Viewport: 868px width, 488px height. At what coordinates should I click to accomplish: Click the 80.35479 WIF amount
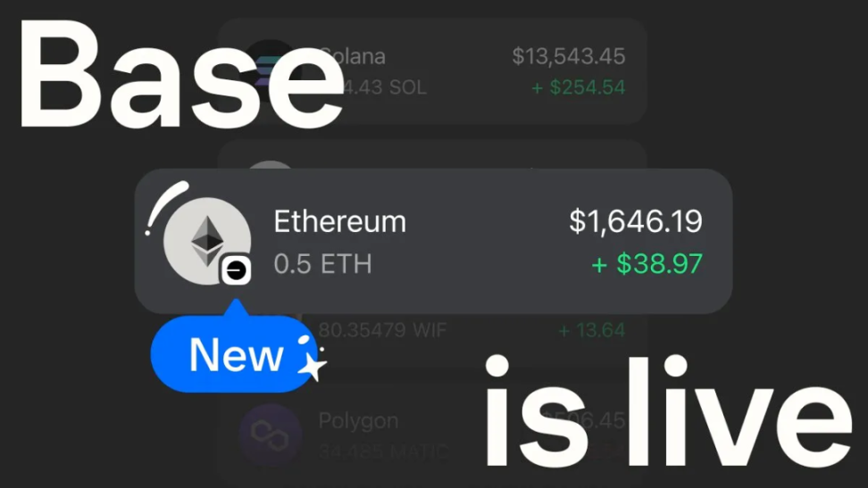pos(382,330)
